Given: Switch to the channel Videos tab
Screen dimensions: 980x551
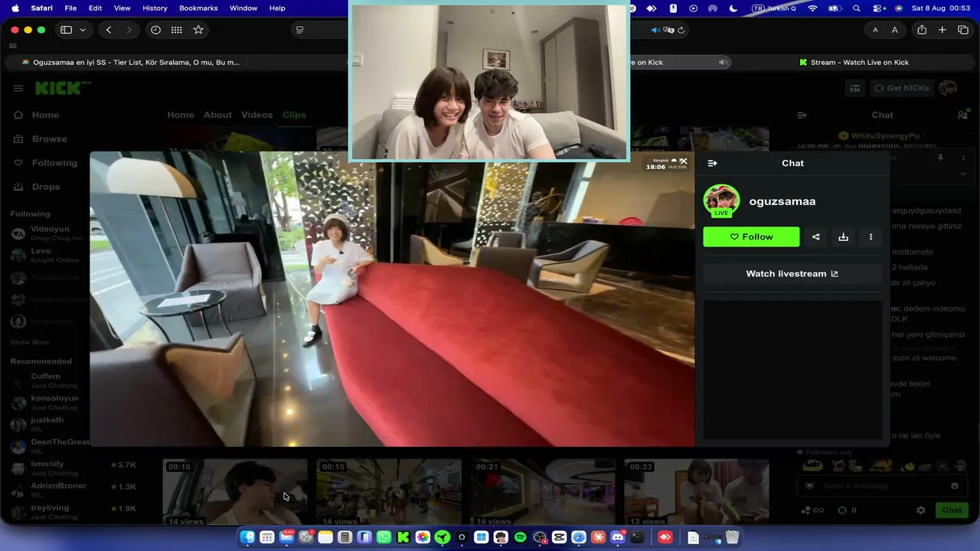Looking at the screenshot, I should point(256,115).
